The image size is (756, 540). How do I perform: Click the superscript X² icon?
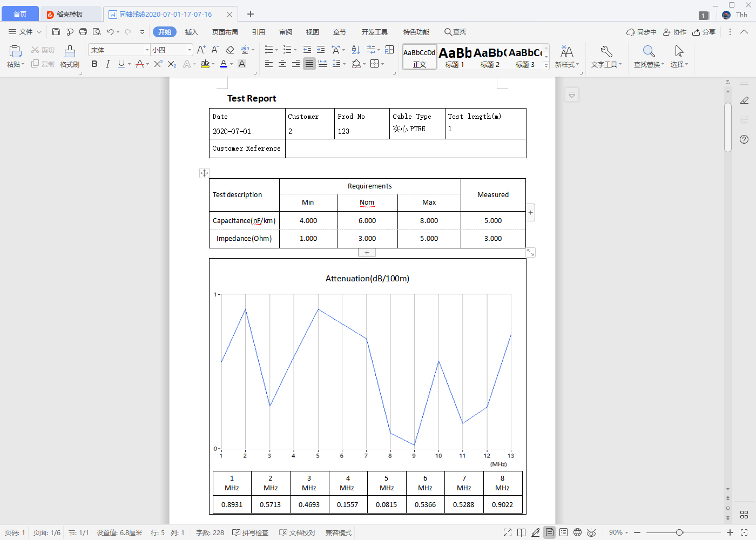coord(158,64)
